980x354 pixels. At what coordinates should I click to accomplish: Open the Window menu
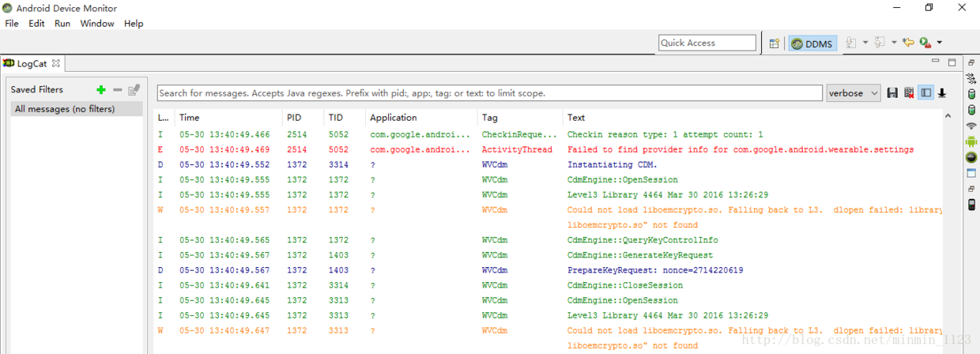(x=97, y=24)
